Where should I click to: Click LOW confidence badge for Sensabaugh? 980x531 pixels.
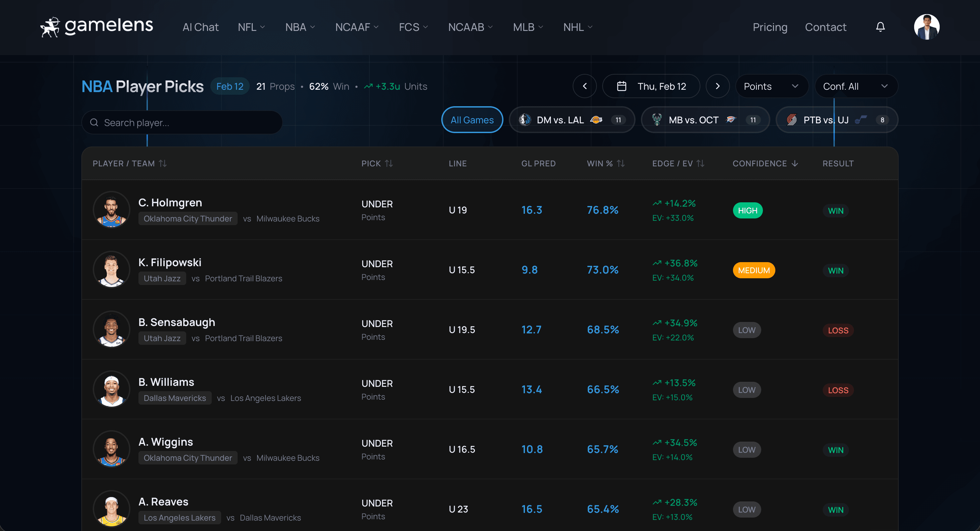747,330
